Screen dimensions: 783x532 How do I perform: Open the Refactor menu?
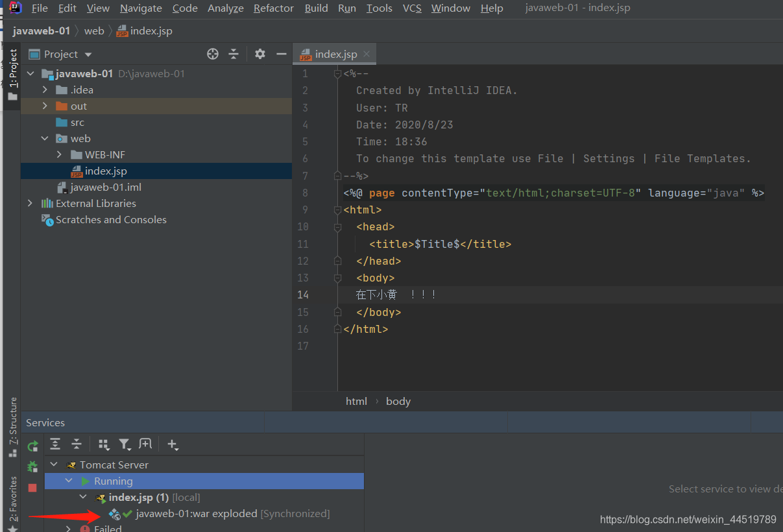(274, 8)
